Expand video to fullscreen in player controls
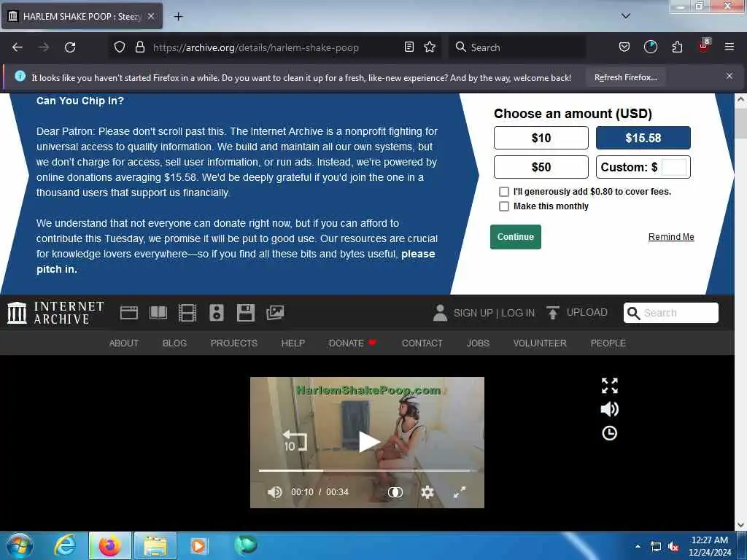The image size is (747, 560). pos(460,492)
